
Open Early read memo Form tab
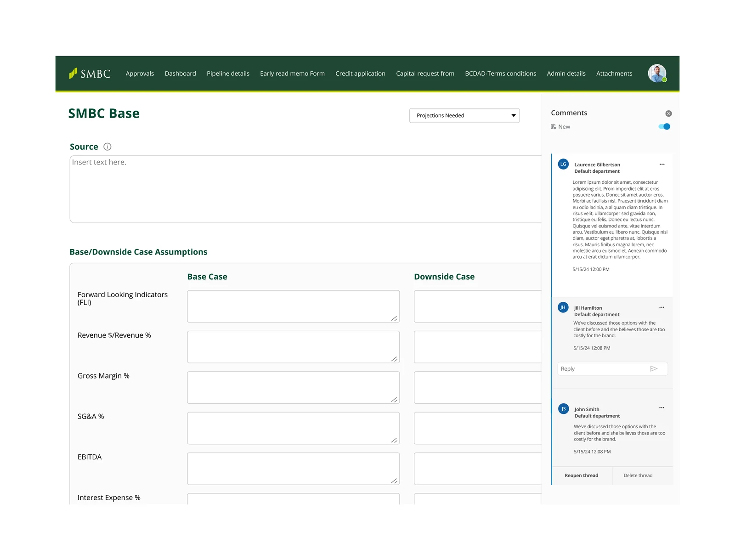[x=292, y=74]
